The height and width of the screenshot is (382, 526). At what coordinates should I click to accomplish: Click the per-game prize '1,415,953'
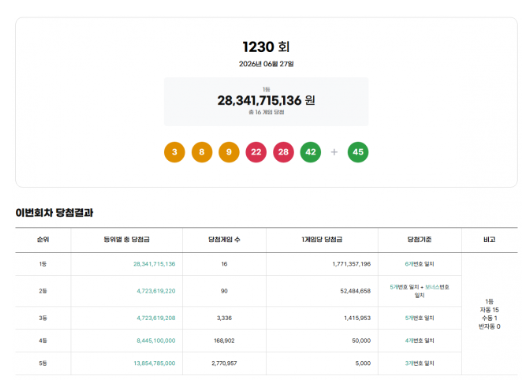pos(357,318)
